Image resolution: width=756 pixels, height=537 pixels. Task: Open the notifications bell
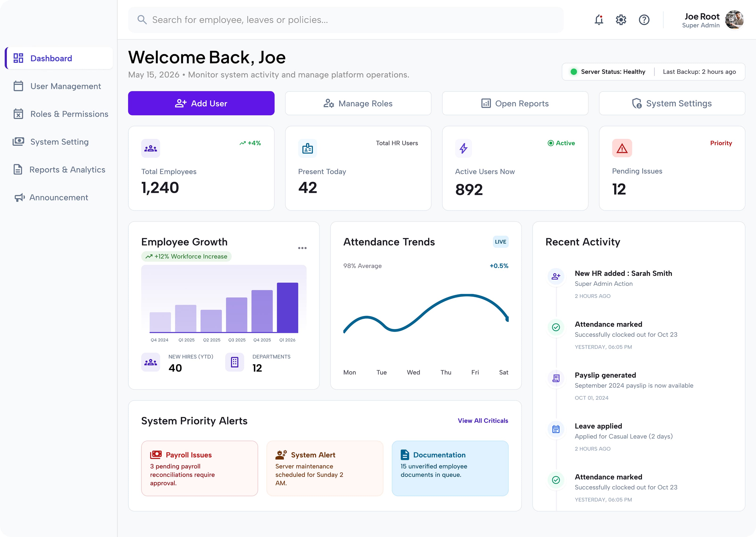pyautogui.click(x=599, y=20)
